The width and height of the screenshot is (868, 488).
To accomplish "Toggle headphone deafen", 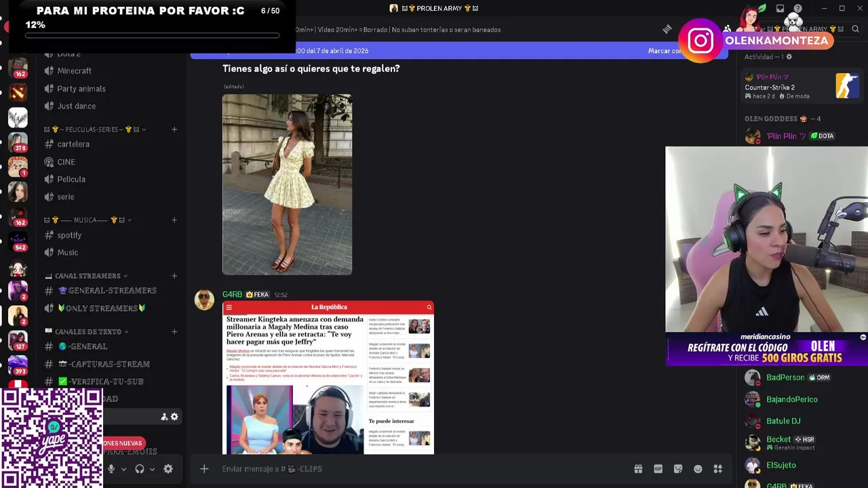I will point(140,469).
